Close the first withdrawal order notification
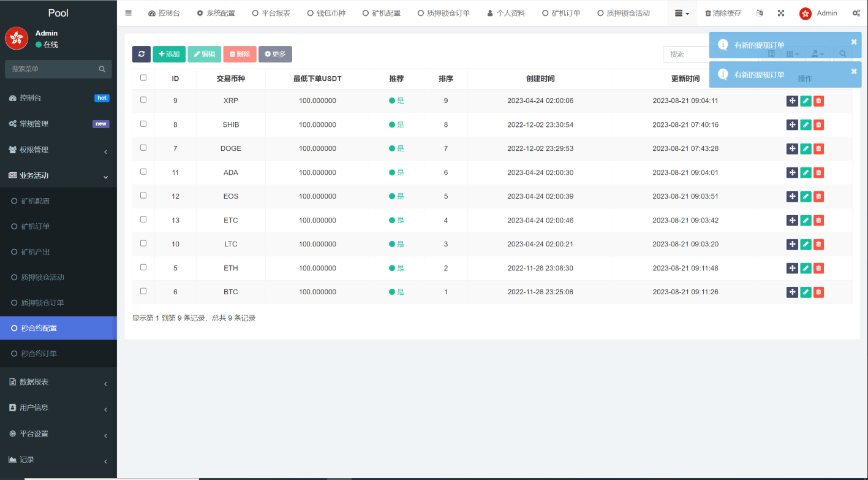Screen dimensions: 868x480 [854, 42]
